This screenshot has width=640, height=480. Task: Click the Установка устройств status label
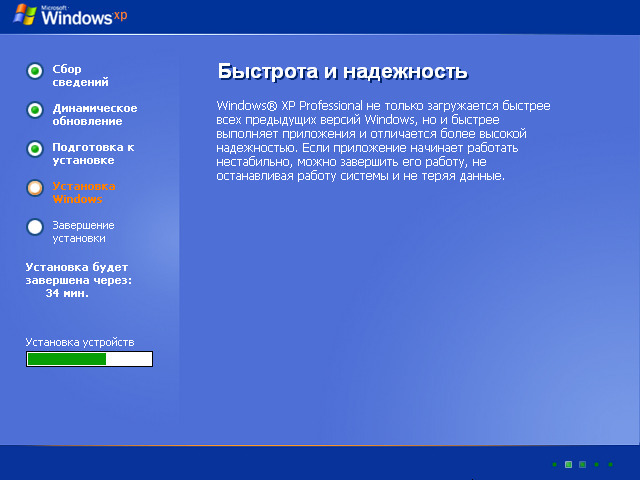point(80,342)
